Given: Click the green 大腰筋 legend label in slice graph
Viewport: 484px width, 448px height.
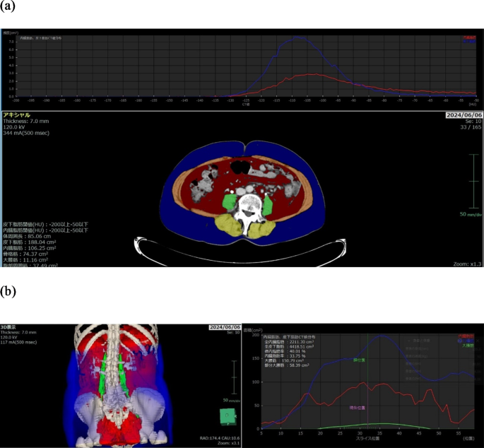Looking at the screenshot, I should (467, 345).
